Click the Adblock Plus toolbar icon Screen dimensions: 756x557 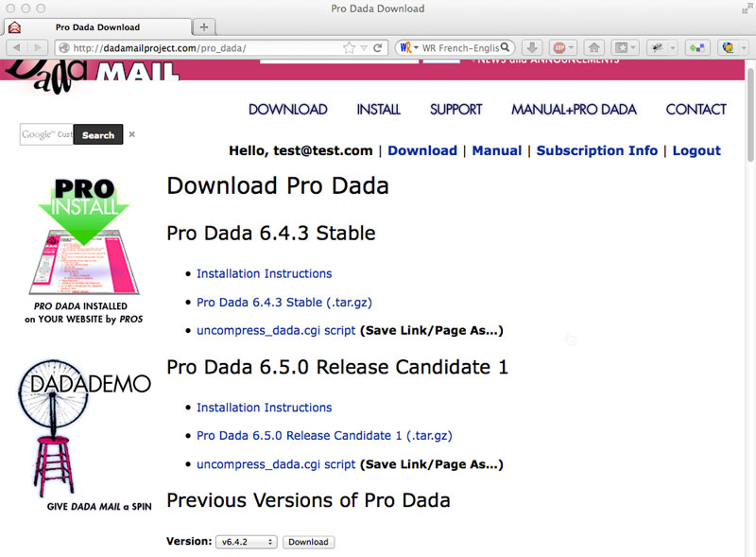(x=561, y=47)
